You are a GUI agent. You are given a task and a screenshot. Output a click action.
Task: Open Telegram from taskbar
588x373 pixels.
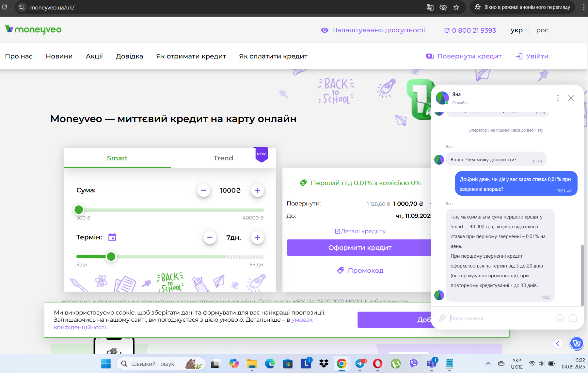[360, 364]
